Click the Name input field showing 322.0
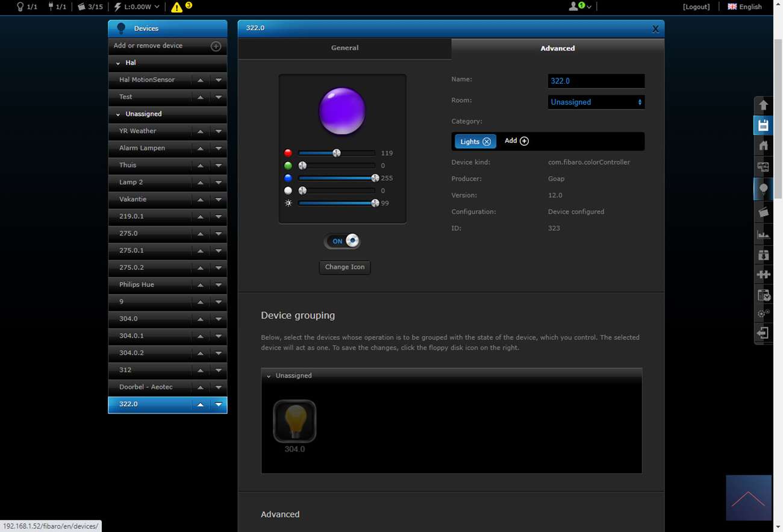The image size is (783, 532). [596, 81]
